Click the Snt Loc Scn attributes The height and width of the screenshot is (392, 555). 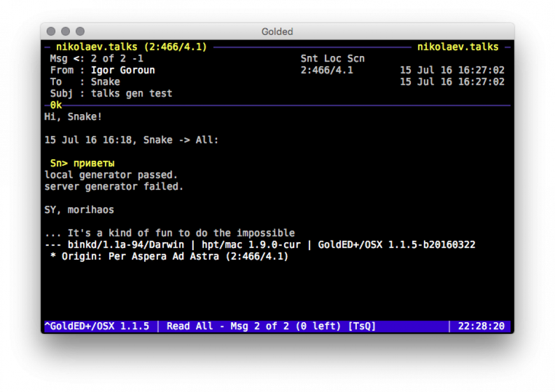coord(332,59)
